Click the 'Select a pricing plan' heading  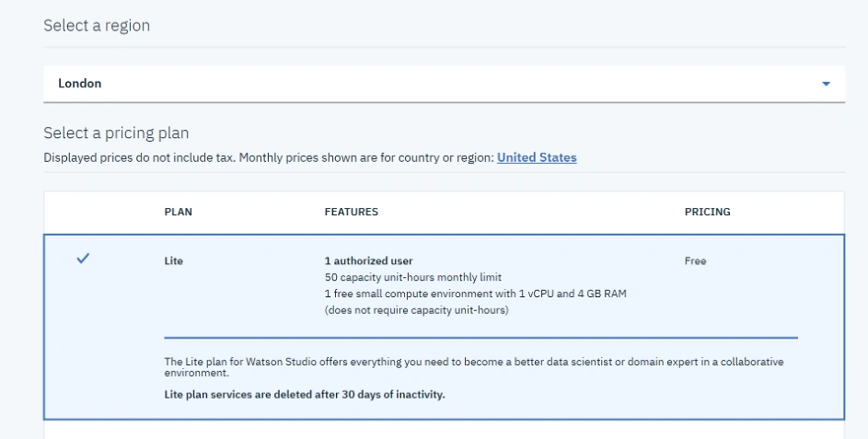[x=116, y=133]
